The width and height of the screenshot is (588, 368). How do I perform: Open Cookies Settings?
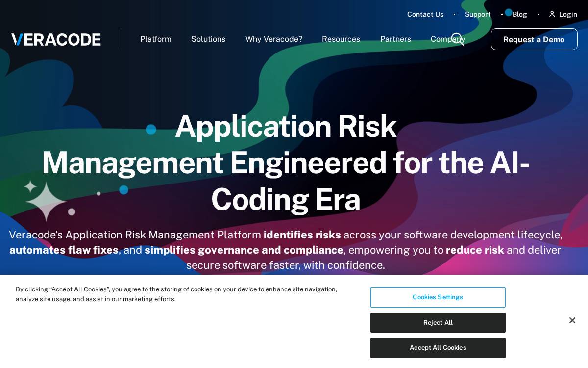click(x=438, y=297)
